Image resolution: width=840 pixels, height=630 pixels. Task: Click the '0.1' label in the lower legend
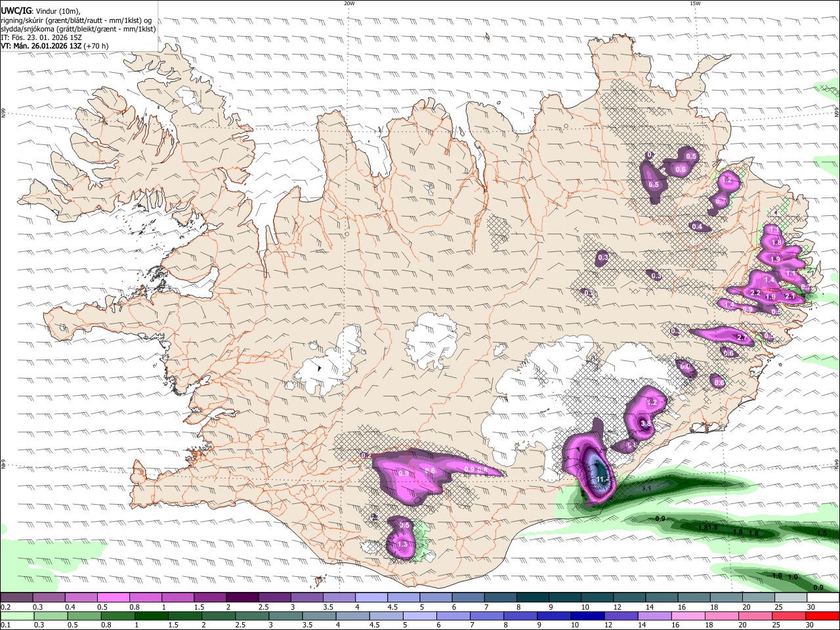(x=5, y=625)
